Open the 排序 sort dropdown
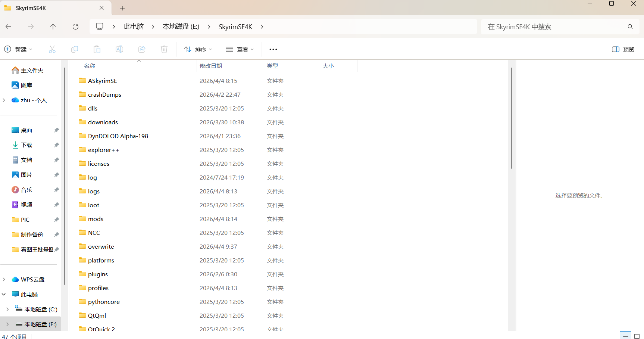644x339 pixels. coord(198,49)
